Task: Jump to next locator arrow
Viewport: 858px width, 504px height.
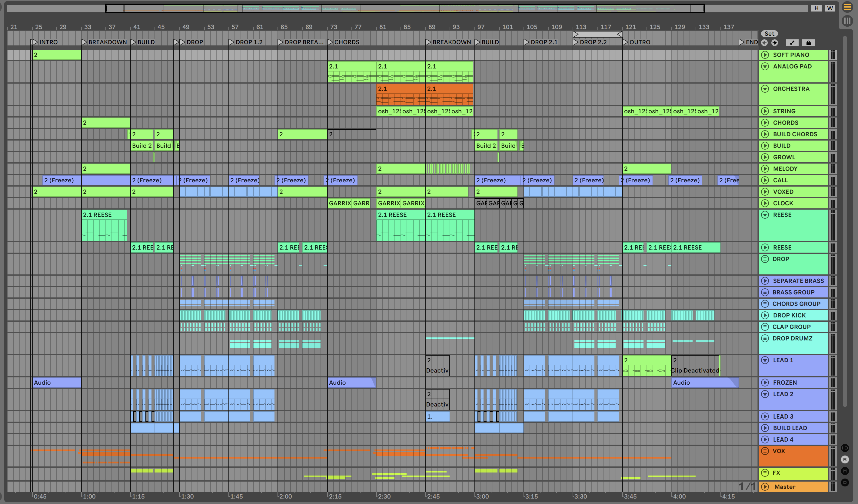Action: coord(775,42)
